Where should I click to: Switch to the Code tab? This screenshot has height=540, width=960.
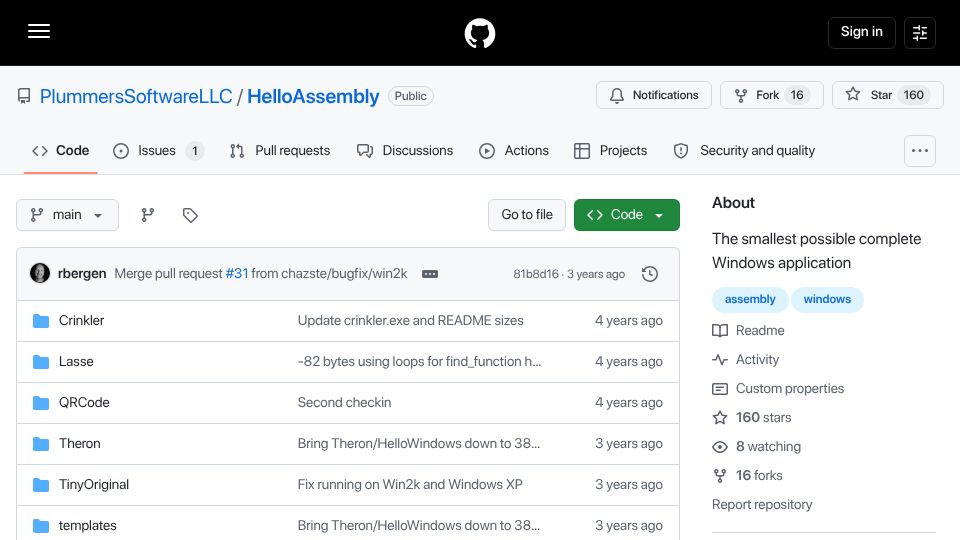coord(61,151)
